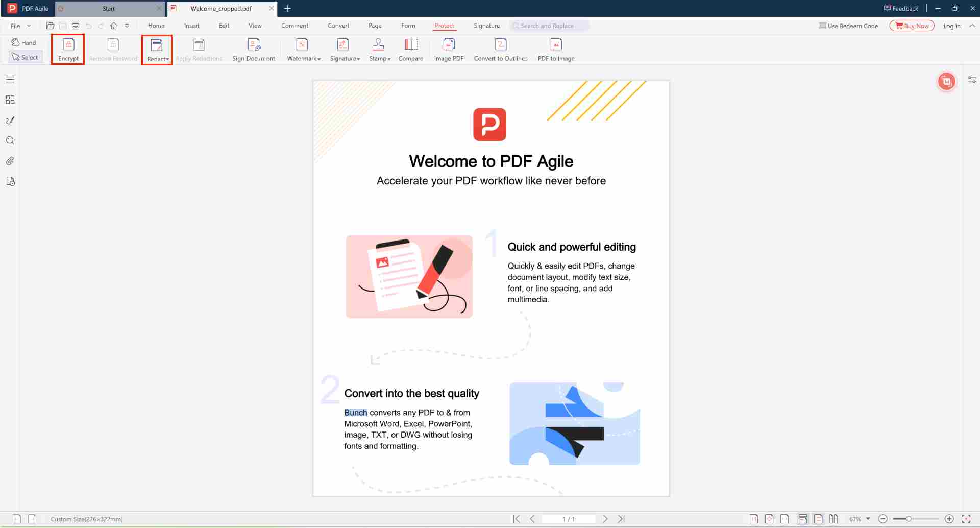
Task: Open the search sidebar icon
Action: 10,140
